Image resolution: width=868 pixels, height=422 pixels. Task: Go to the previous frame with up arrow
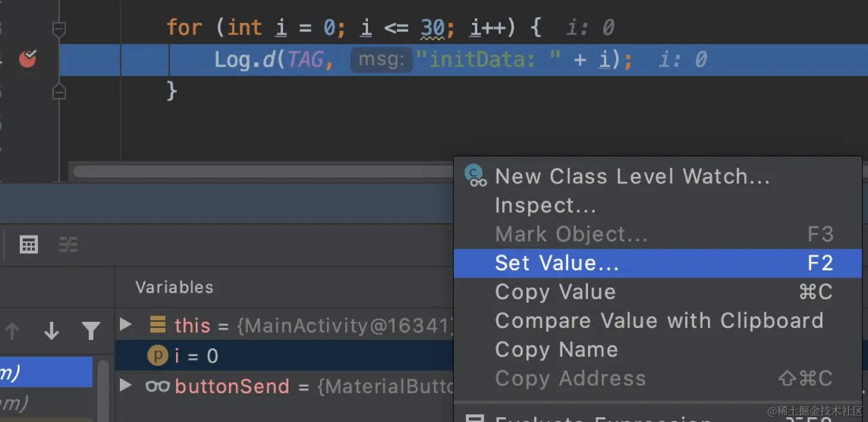(13, 330)
